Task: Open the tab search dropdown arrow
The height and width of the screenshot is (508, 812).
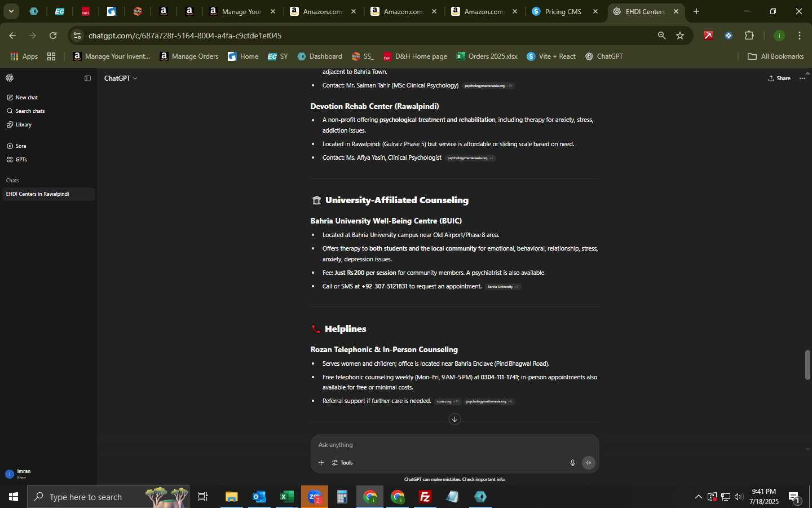Action: tap(11, 11)
